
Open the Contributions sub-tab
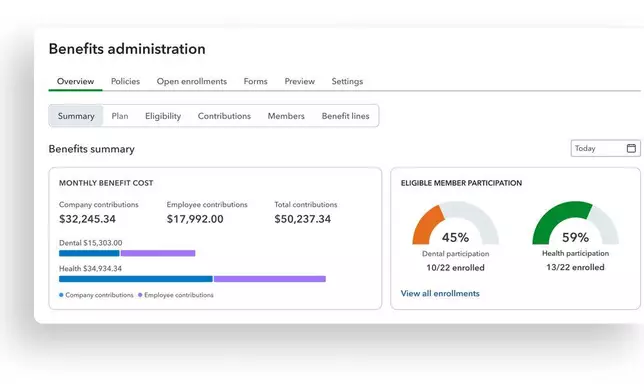point(224,116)
